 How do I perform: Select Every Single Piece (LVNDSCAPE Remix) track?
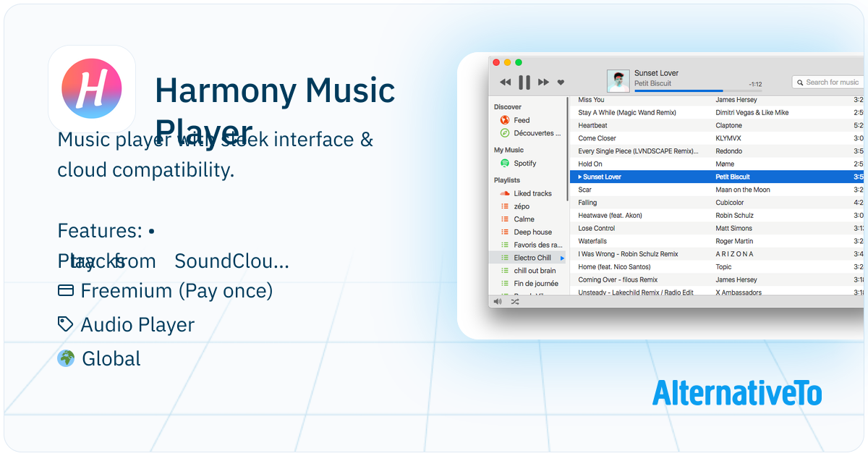click(x=717, y=151)
